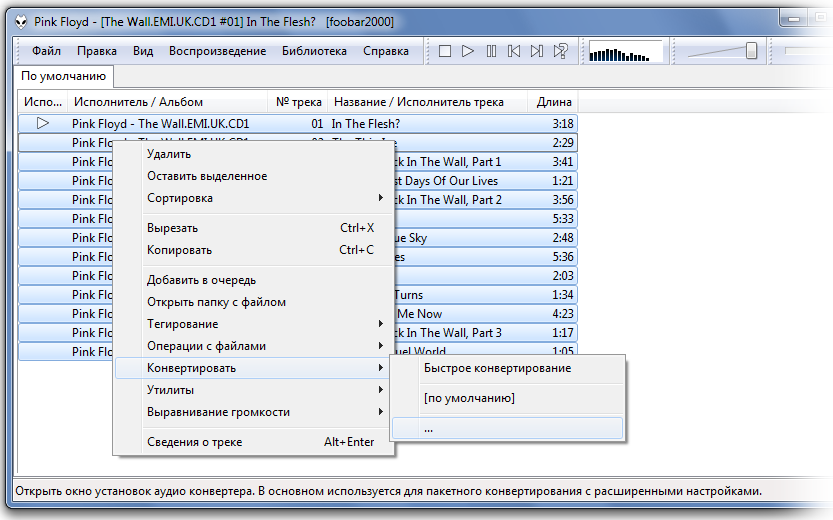Sort by № трека column header

[x=298, y=102]
